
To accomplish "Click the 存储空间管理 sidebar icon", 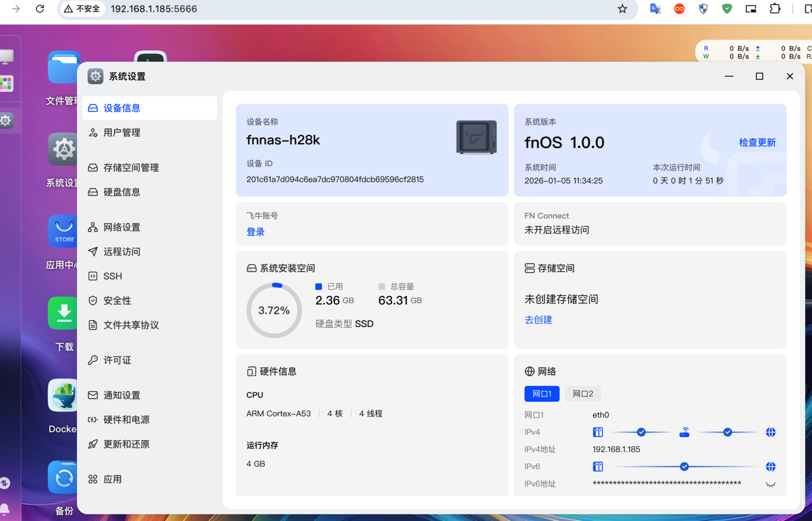I will (x=93, y=167).
